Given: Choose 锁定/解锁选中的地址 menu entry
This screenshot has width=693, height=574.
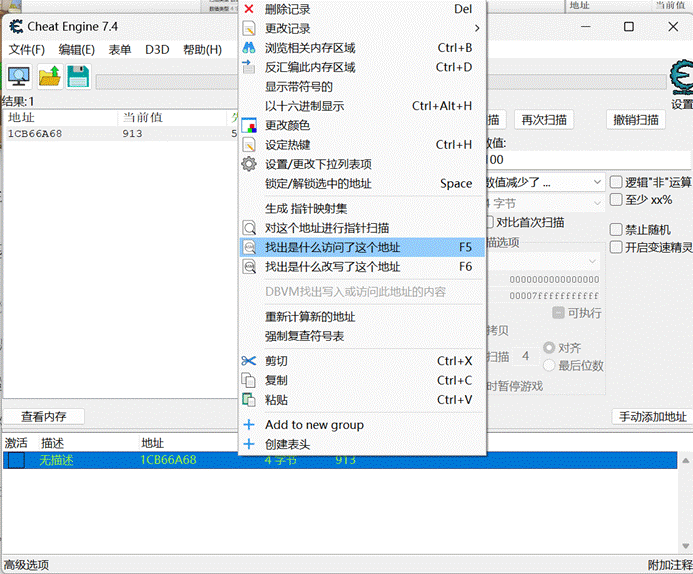Looking at the screenshot, I should (362, 183).
